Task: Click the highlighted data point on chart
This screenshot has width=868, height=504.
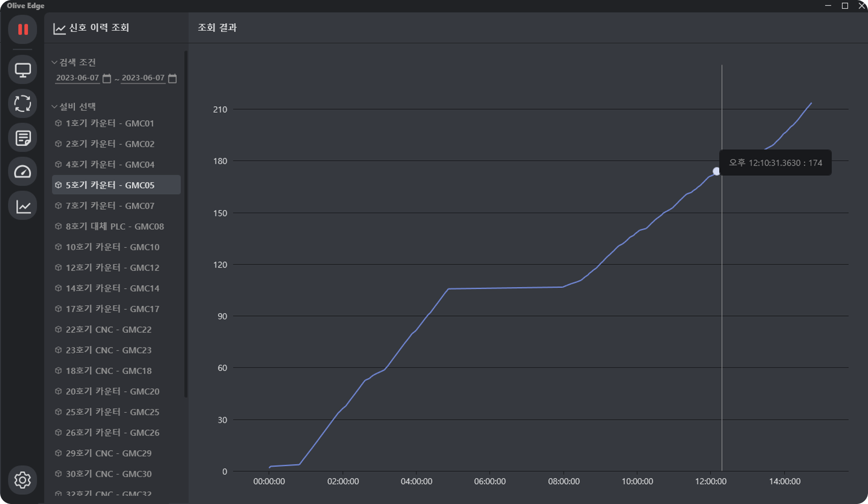Action: 716,172
